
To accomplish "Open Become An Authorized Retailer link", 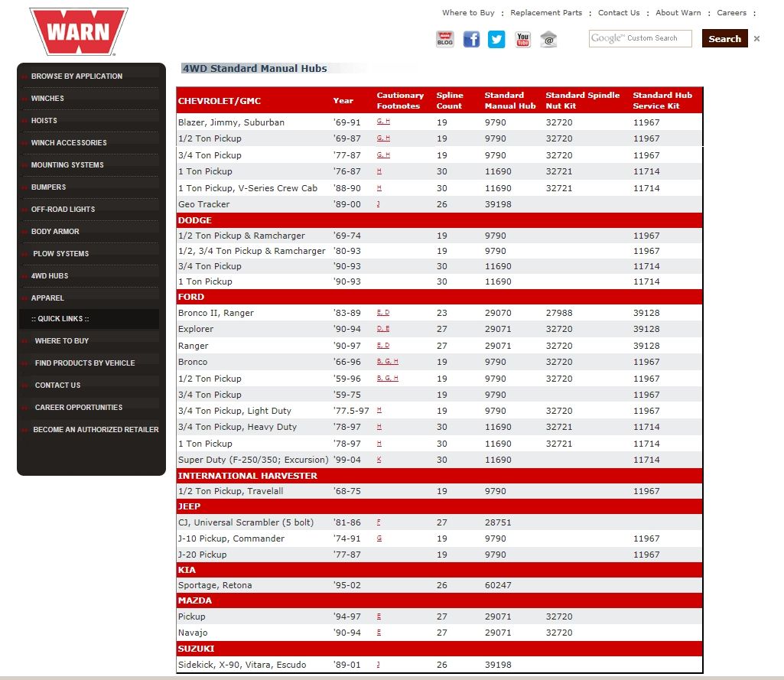I will (96, 430).
